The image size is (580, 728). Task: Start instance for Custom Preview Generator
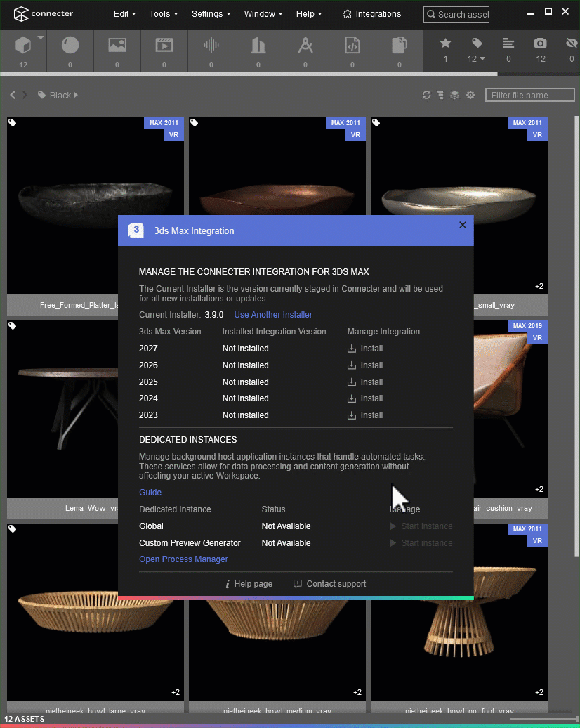tap(421, 542)
